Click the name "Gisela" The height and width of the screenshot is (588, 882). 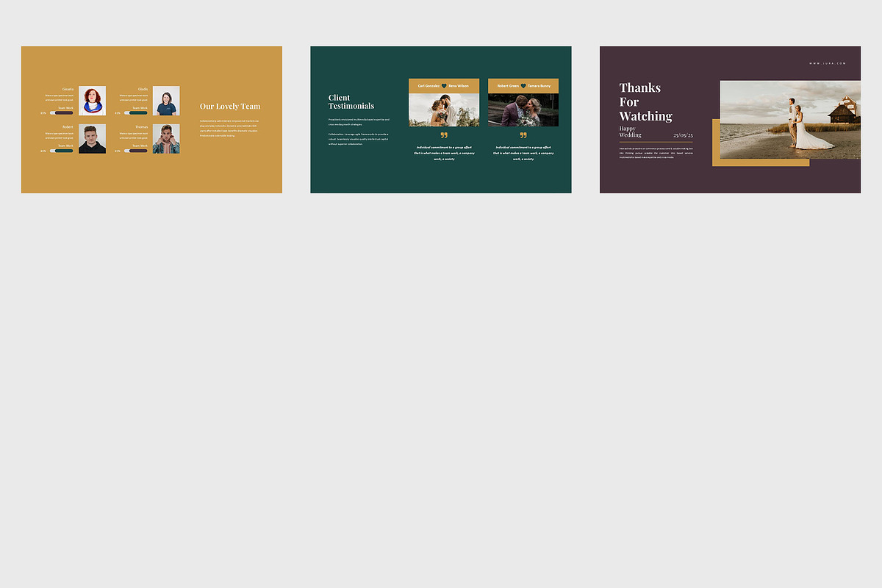coord(68,89)
